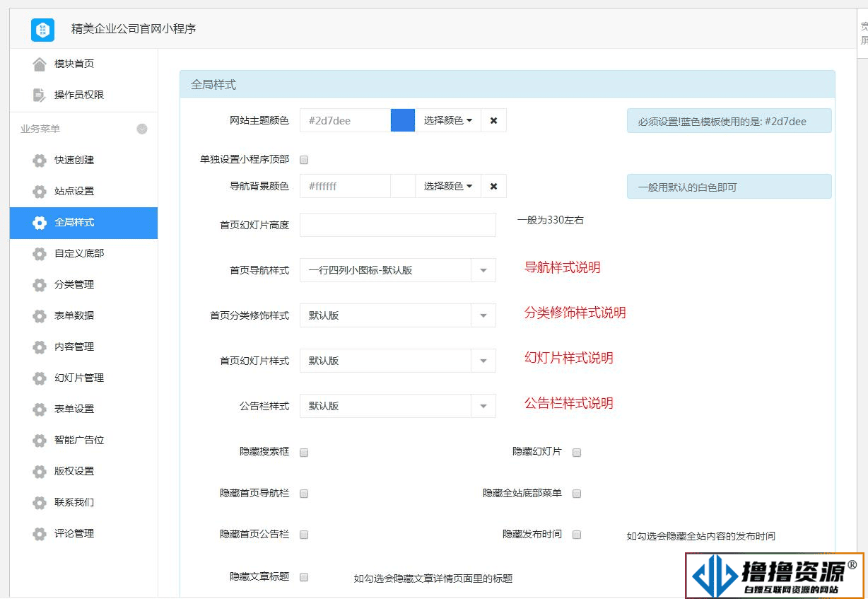The image size is (868, 599).
Task: Clear the 导航背景颜色 value with the X
Action: coord(493,186)
